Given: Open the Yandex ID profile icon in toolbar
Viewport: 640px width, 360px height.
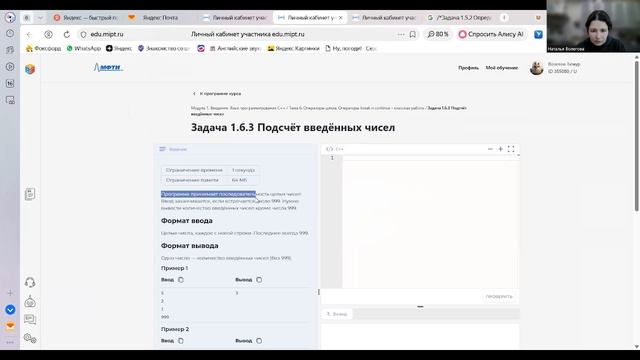Looking at the screenshot, I should click(48, 35).
